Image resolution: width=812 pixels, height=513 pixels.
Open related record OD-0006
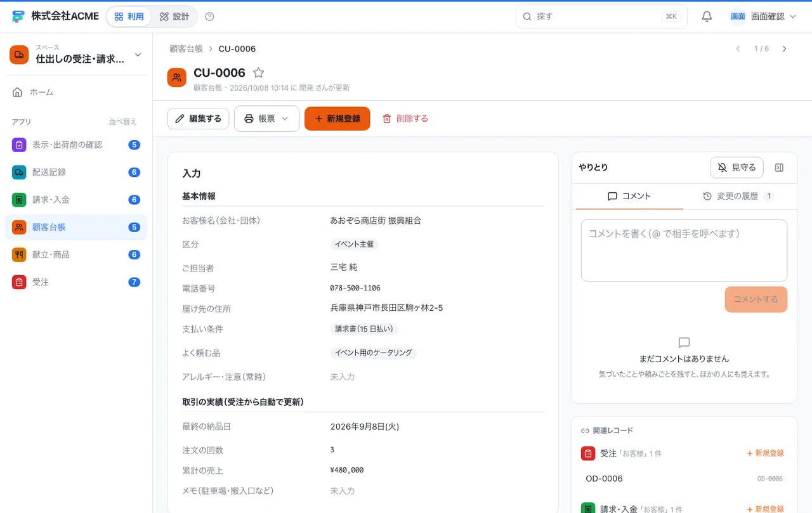coord(684,479)
